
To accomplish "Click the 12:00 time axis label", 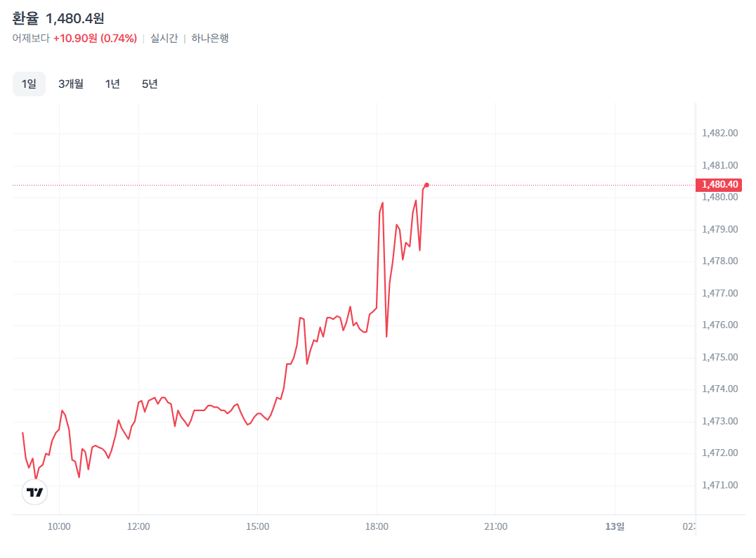I will 139,526.
